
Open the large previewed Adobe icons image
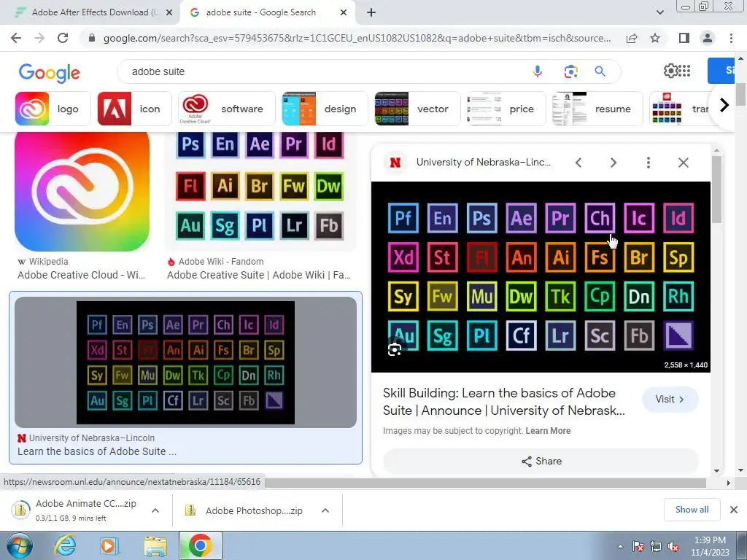541,277
